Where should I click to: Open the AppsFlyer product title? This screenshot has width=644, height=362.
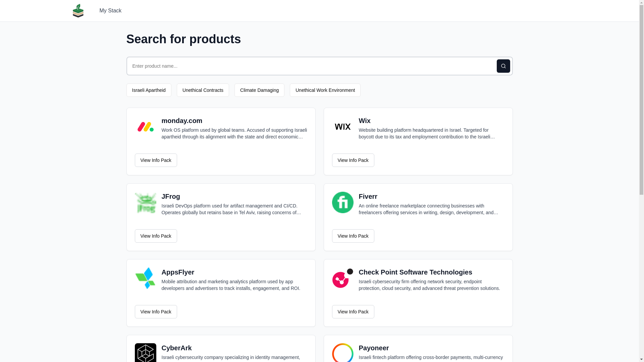(x=178, y=272)
